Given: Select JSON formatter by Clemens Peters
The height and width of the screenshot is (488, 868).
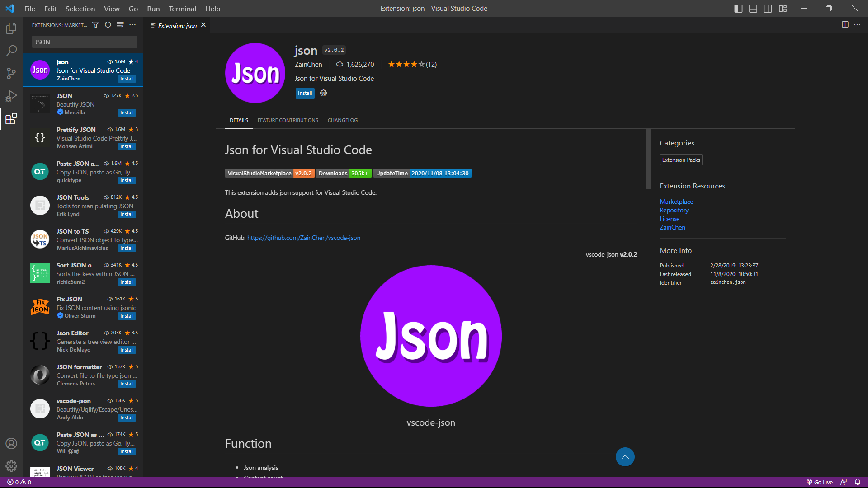Looking at the screenshot, I should (x=83, y=375).
